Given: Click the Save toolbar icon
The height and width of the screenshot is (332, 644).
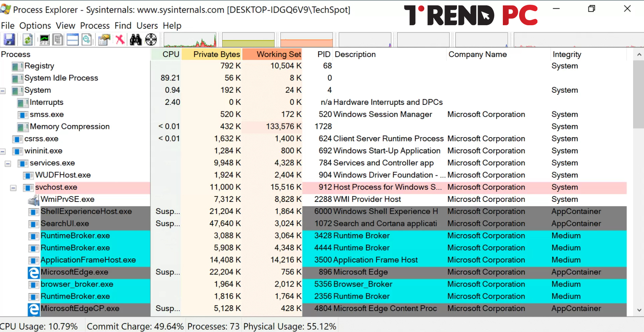Looking at the screenshot, I should pos(9,39).
